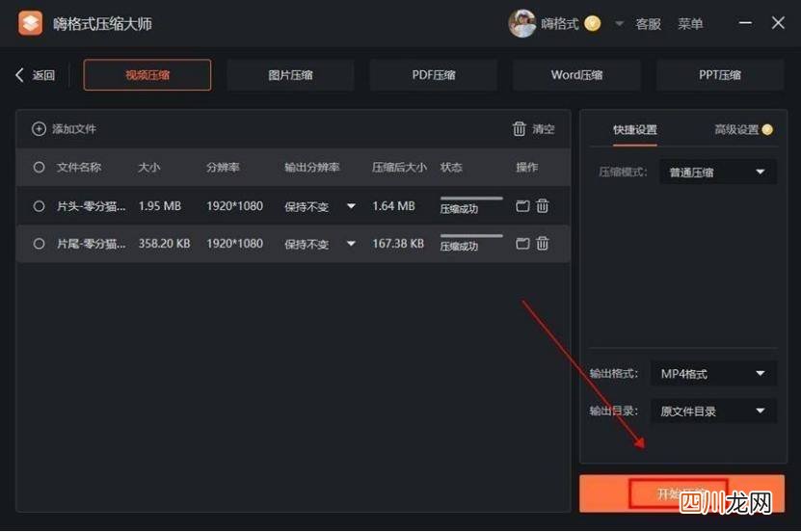Minimize the compressor window
This screenshot has height=532, width=801.
(x=745, y=23)
